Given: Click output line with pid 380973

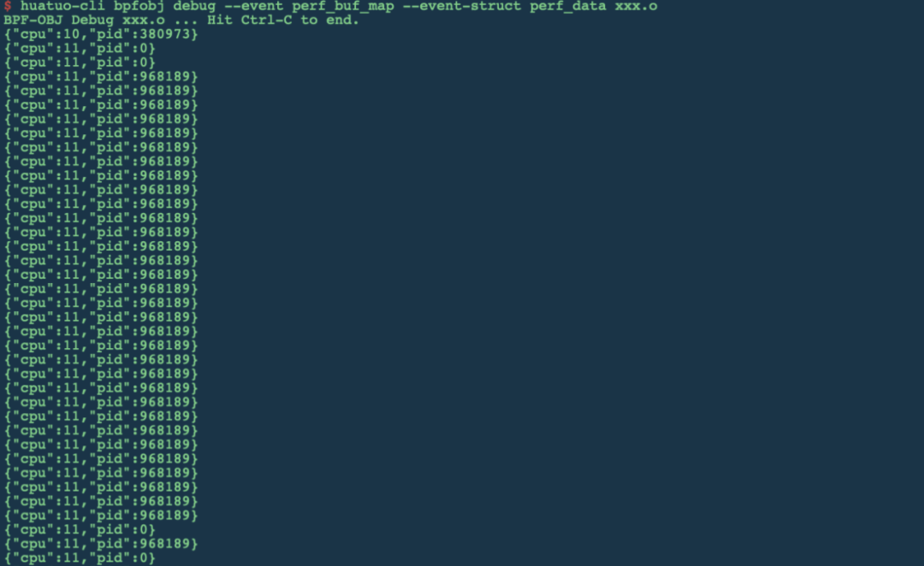Looking at the screenshot, I should point(101,34).
